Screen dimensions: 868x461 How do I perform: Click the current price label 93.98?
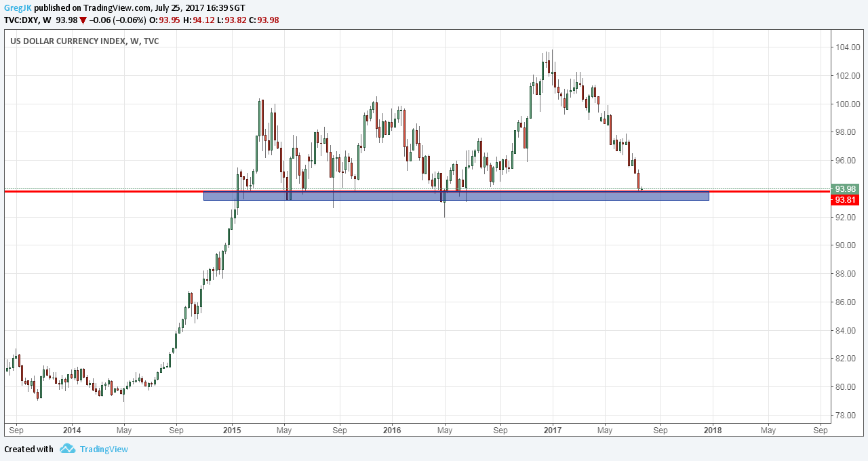click(845, 189)
